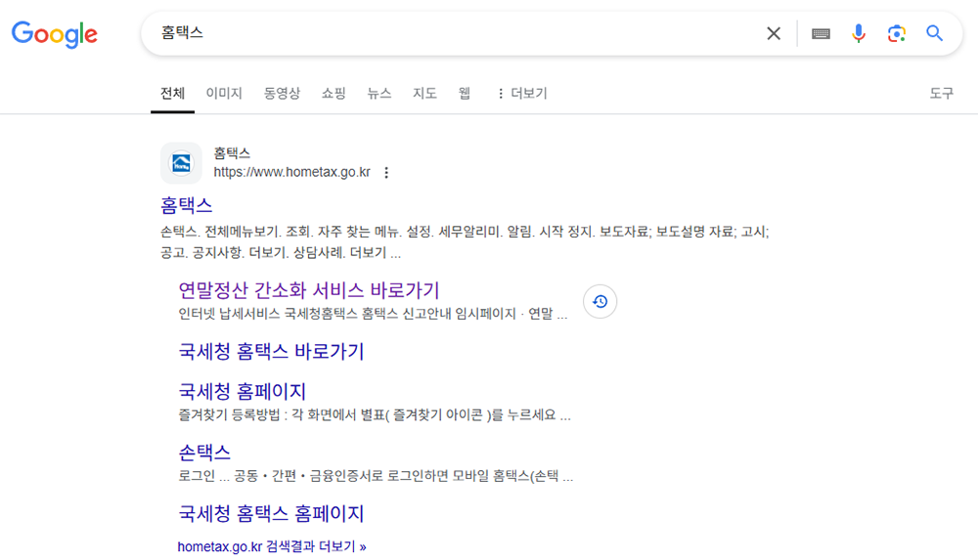Open the 손택스 sitelink
The width and height of the screenshot is (978, 560).
click(204, 452)
